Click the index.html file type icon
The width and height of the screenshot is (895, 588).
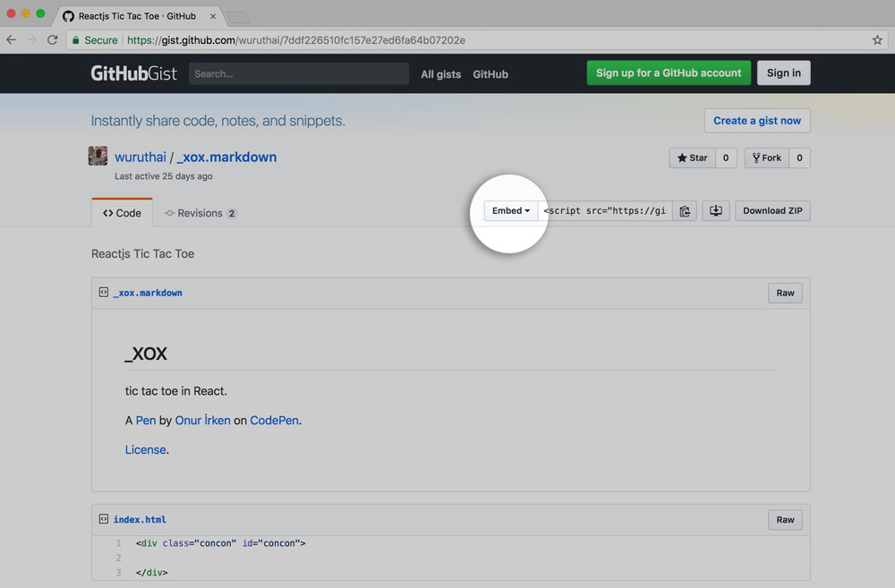click(103, 519)
